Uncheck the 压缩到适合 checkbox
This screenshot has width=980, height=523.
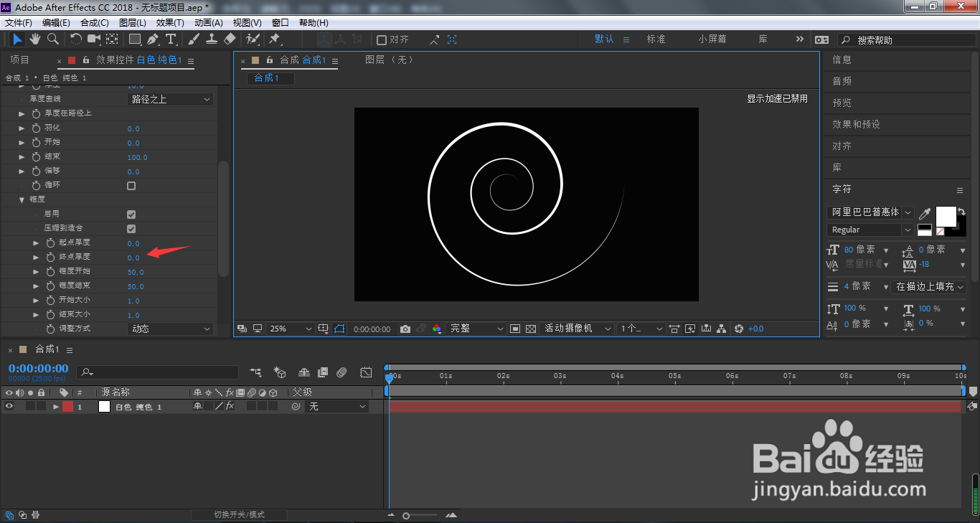131,229
